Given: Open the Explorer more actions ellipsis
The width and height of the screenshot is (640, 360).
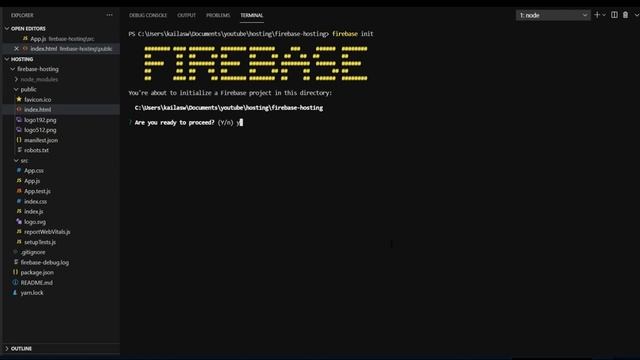Looking at the screenshot, I should (x=109, y=15).
